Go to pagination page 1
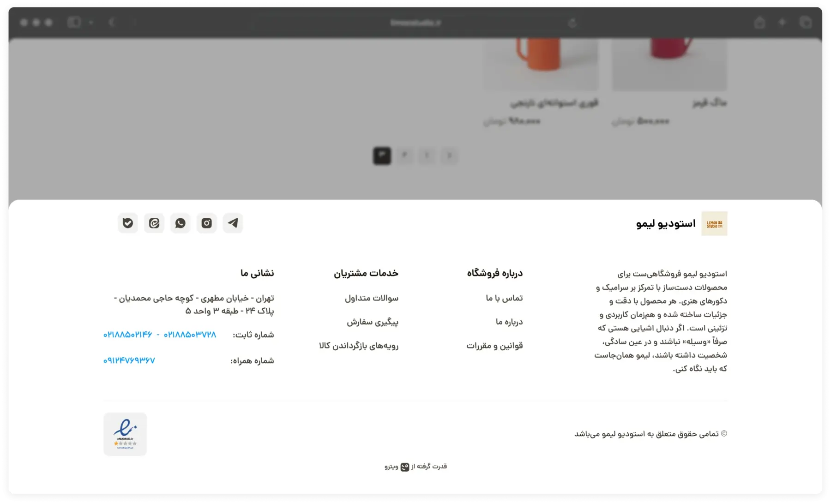 tap(427, 156)
